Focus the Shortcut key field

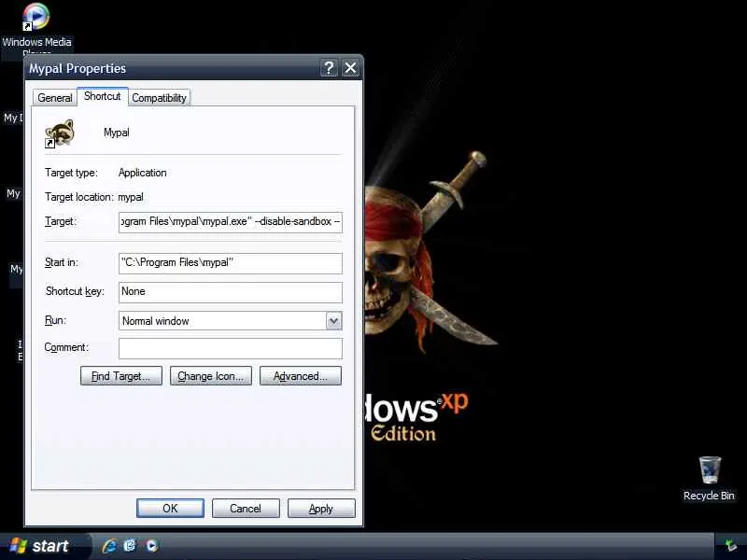tap(231, 292)
